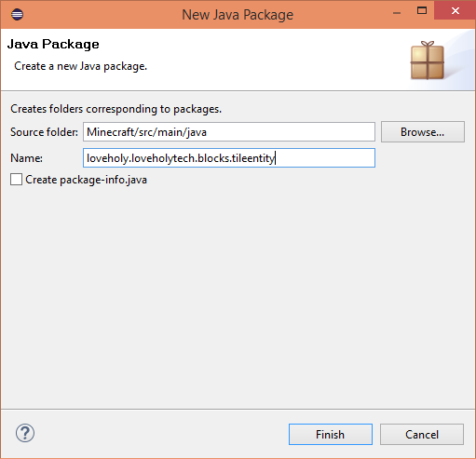Viewport: 476px width, 459px height.
Task: Focus the Source folder text field
Action: (x=229, y=132)
